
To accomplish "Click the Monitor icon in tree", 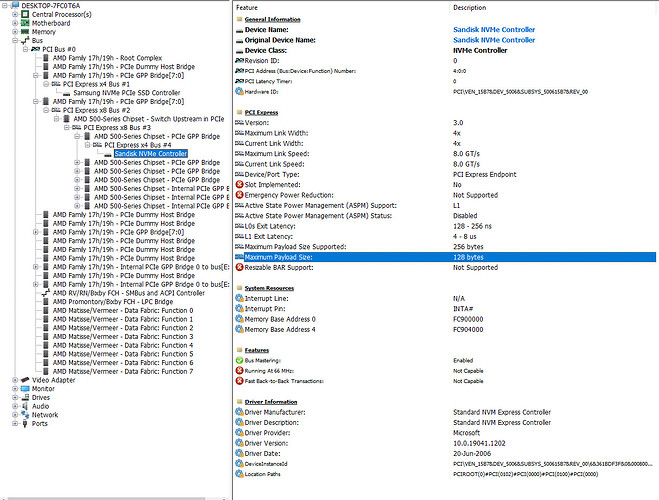I will click(25, 389).
